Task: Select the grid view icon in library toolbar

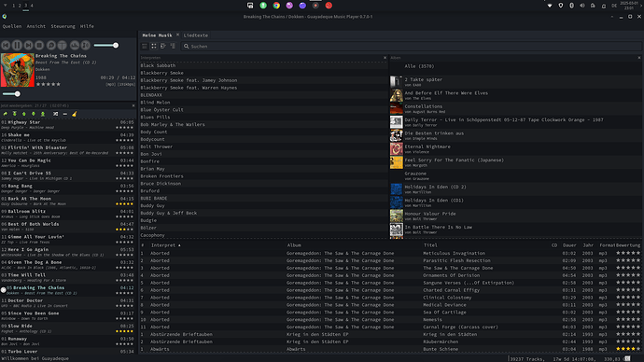Action: click(154, 46)
